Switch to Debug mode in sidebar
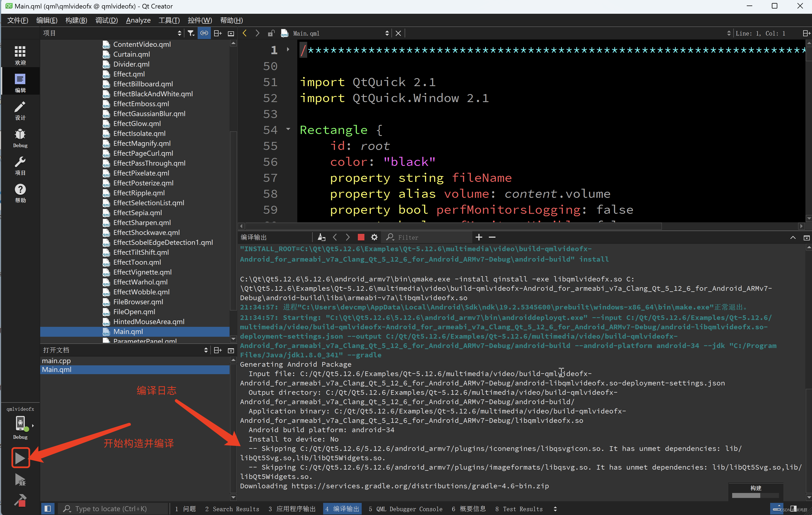 [x=20, y=138]
